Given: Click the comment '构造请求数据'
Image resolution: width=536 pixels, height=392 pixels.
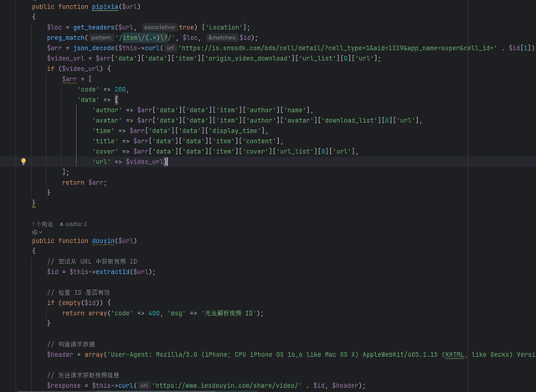Looking at the screenshot, I should [x=70, y=344].
